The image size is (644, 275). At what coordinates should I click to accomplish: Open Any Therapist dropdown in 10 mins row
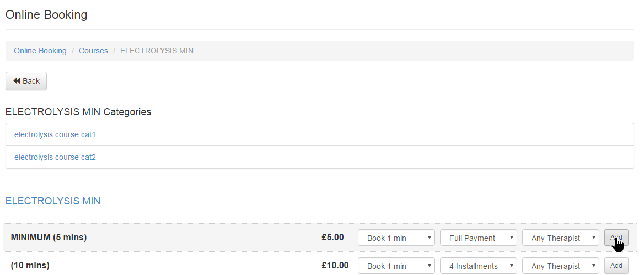point(560,266)
